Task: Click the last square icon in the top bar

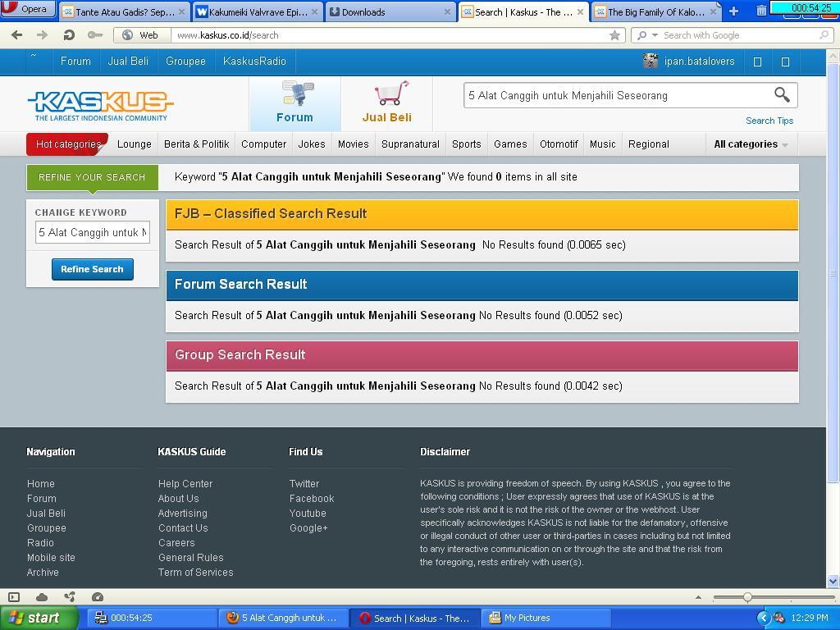Action: coord(785,62)
